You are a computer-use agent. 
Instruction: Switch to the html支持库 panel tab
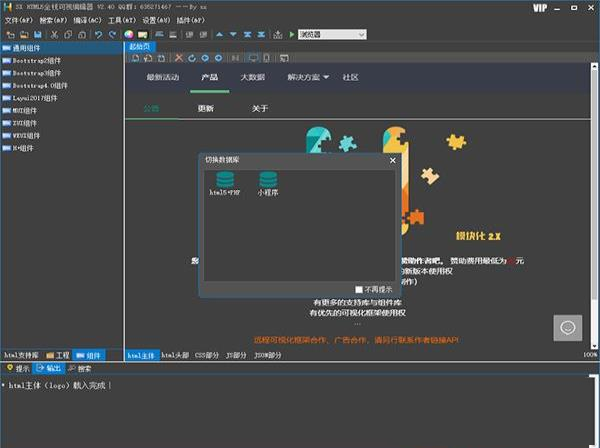coord(21,355)
